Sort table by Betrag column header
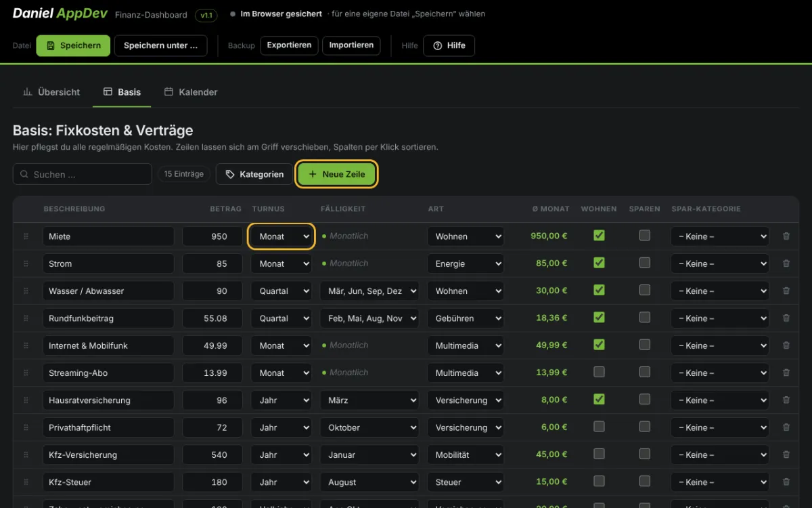 click(x=225, y=209)
